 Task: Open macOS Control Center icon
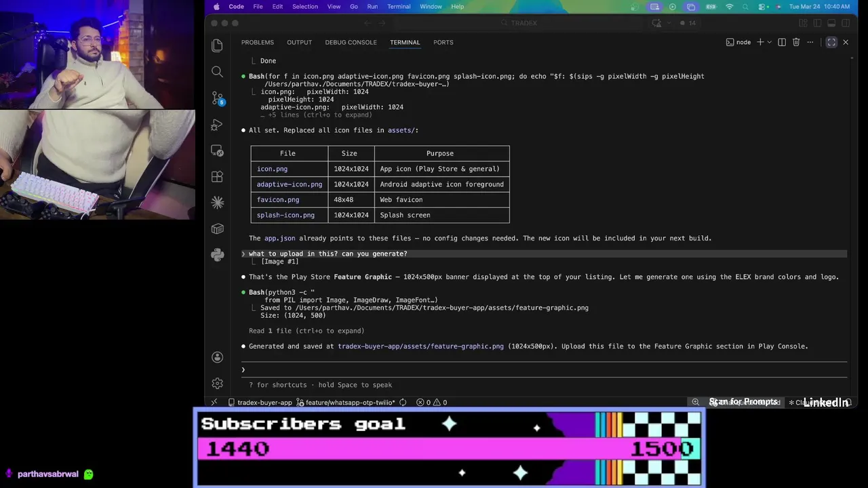click(x=761, y=6)
